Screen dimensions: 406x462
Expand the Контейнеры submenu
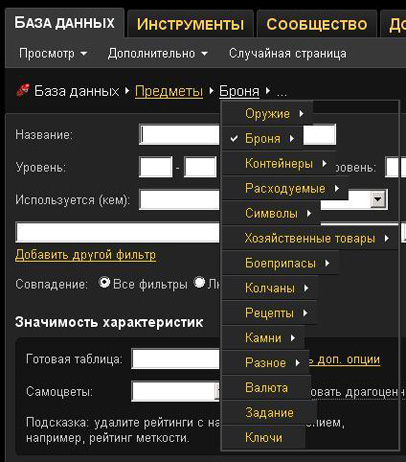(x=279, y=163)
